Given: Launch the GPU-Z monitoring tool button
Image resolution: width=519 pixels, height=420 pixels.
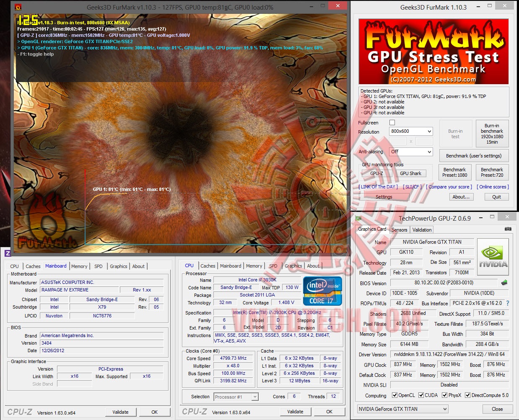Looking at the screenshot, I should 376,173.
